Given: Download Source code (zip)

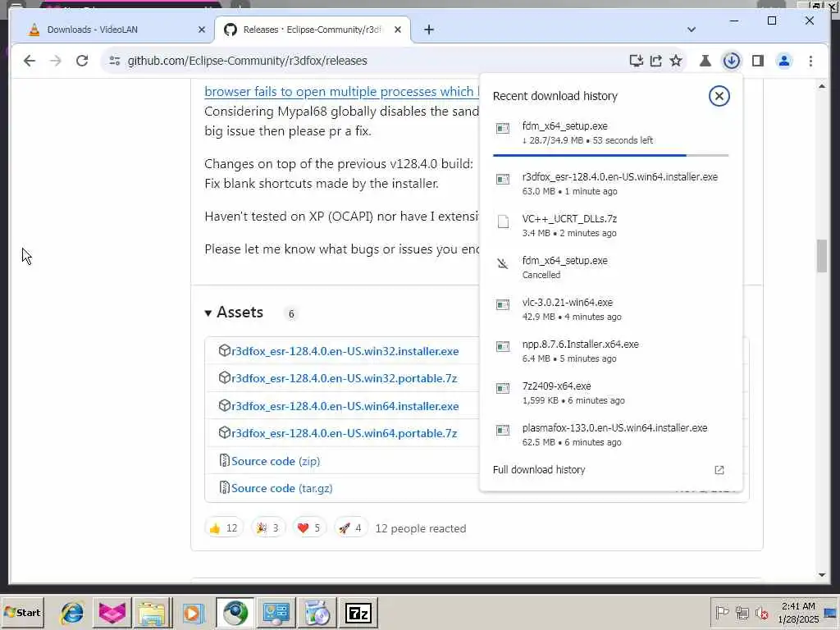Looking at the screenshot, I should [276, 461].
